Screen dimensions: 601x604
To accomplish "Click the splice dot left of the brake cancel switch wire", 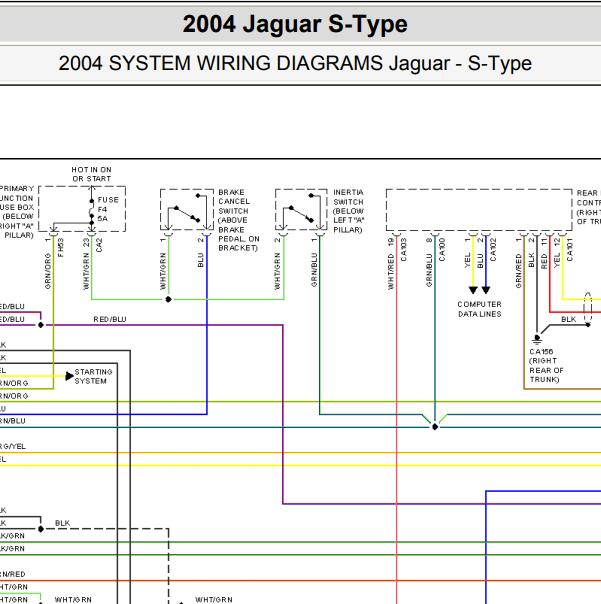I will [x=168, y=299].
